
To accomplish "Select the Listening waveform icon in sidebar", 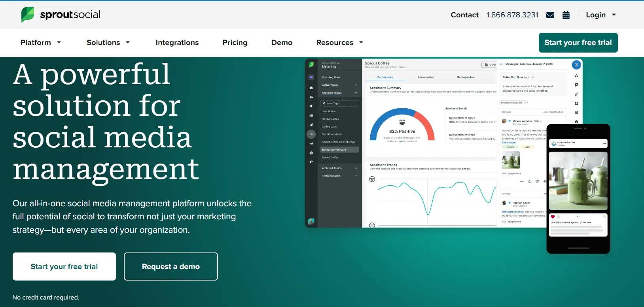I will coord(311,134).
